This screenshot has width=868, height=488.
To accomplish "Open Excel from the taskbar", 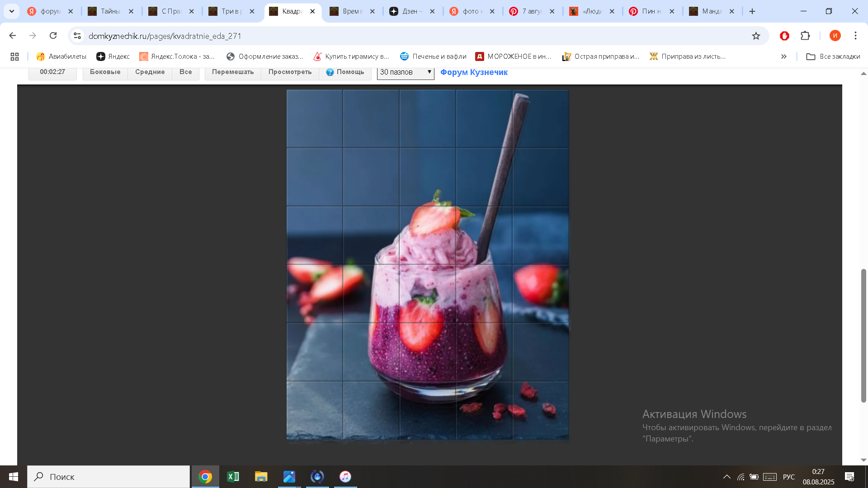I will (x=233, y=477).
